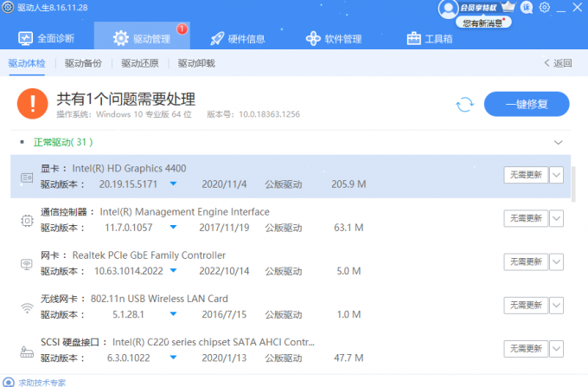
Task: Click the user avatar icon
Action: (x=448, y=9)
